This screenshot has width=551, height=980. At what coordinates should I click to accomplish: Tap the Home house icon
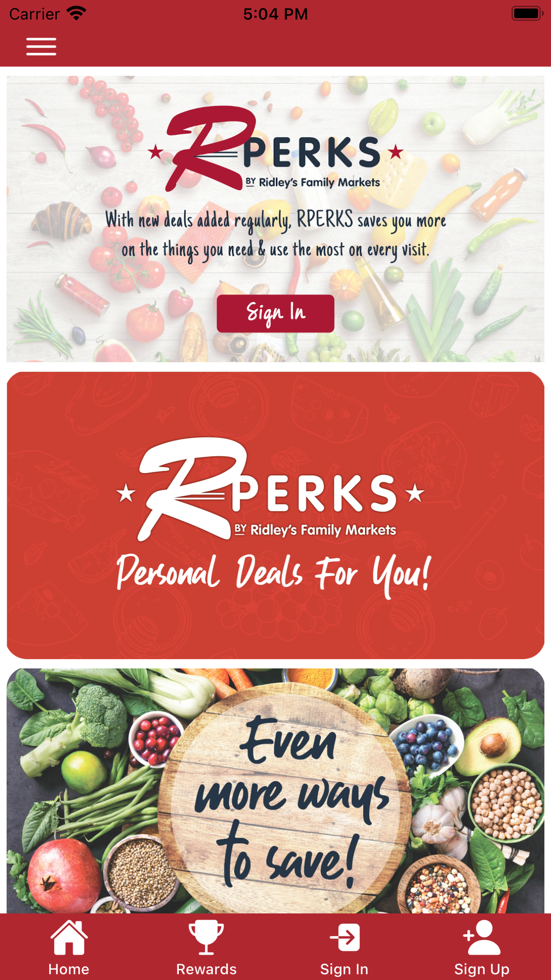[69, 937]
